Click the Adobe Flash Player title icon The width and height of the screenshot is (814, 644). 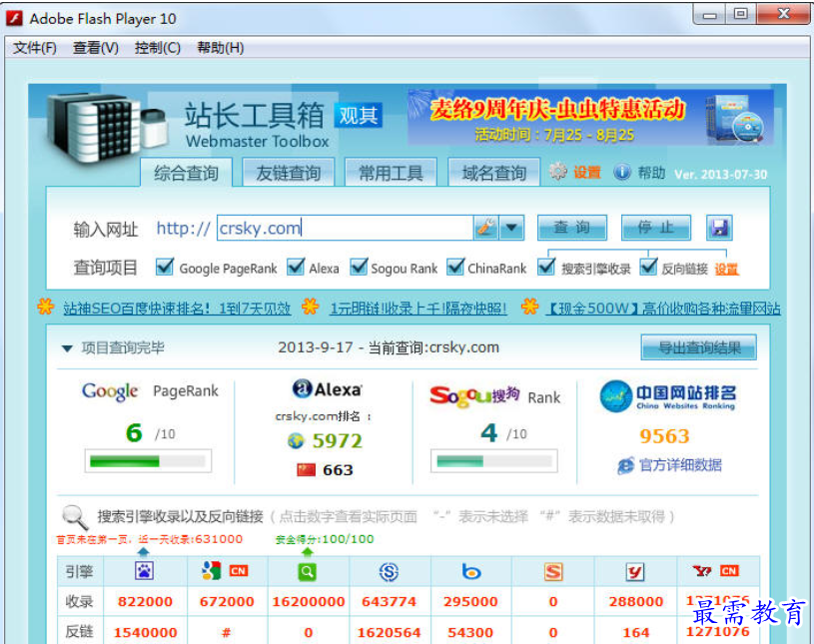click(x=15, y=19)
